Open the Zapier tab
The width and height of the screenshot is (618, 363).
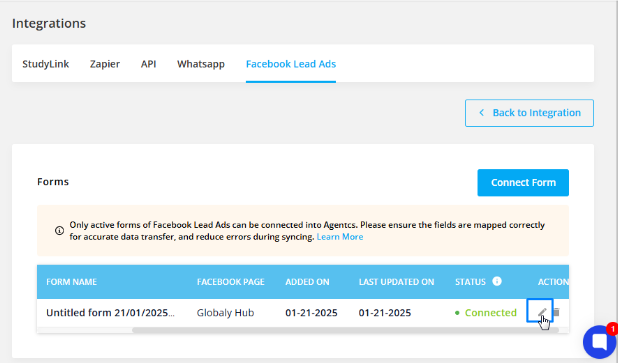[105, 64]
